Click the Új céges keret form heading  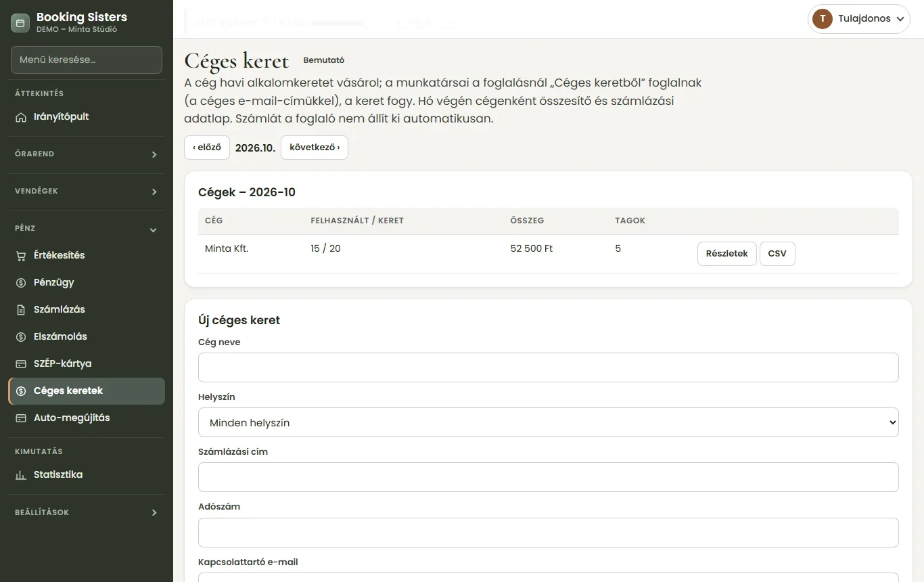click(239, 320)
